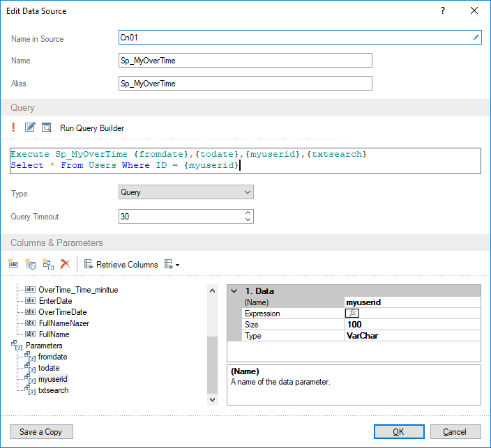Click the Alias input field

click(245, 84)
